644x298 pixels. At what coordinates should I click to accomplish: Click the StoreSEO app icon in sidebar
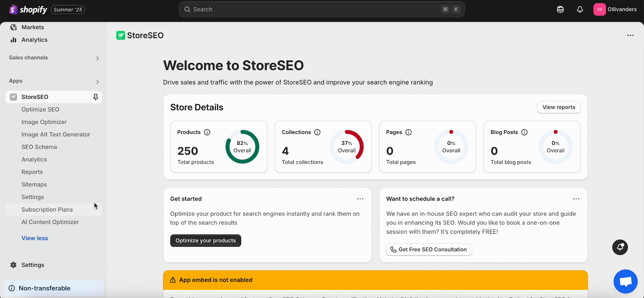pos(13,97)
